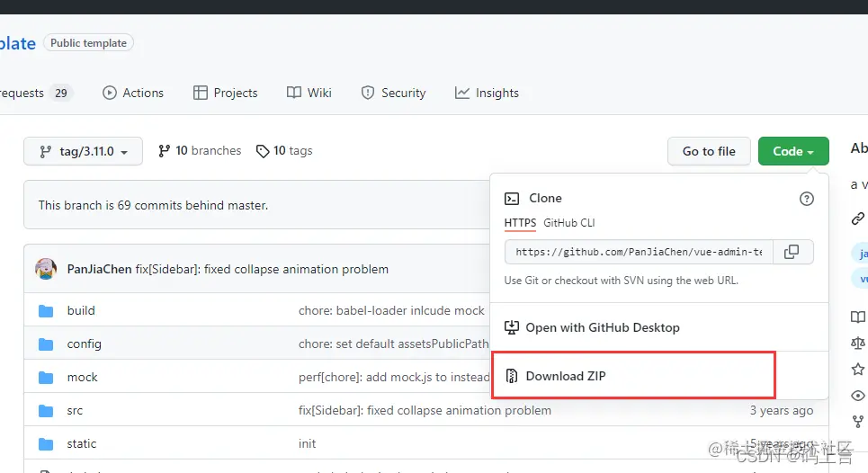
Task: Open commit 'chore: babel-loader inlcude mock'
Action: 391,311
